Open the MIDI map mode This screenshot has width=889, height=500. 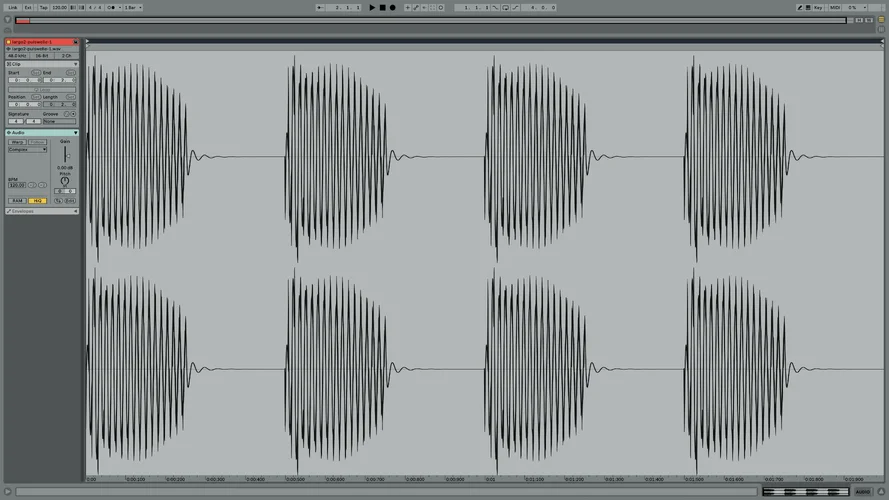(835, 8)
